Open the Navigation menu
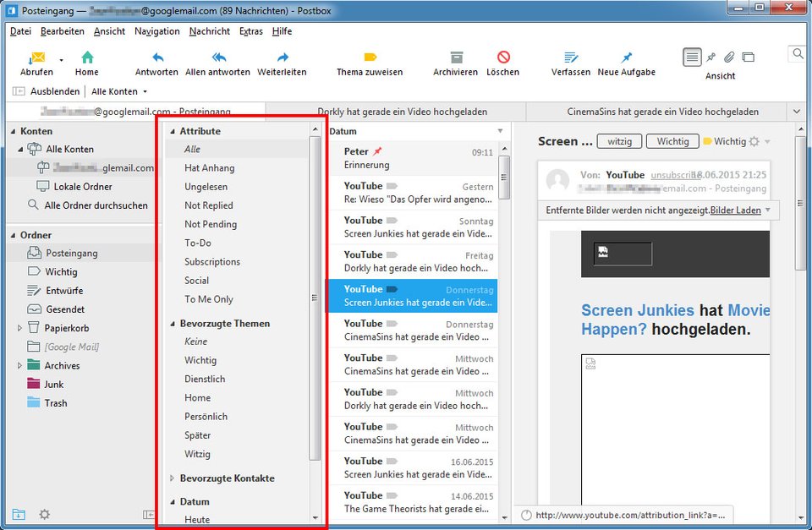The height and width of the screenshot is (530, 812). (157, 31)
